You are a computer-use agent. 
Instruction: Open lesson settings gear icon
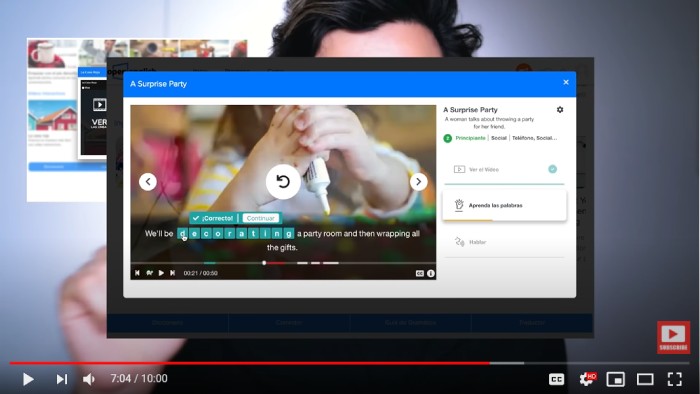pos(560,110)
